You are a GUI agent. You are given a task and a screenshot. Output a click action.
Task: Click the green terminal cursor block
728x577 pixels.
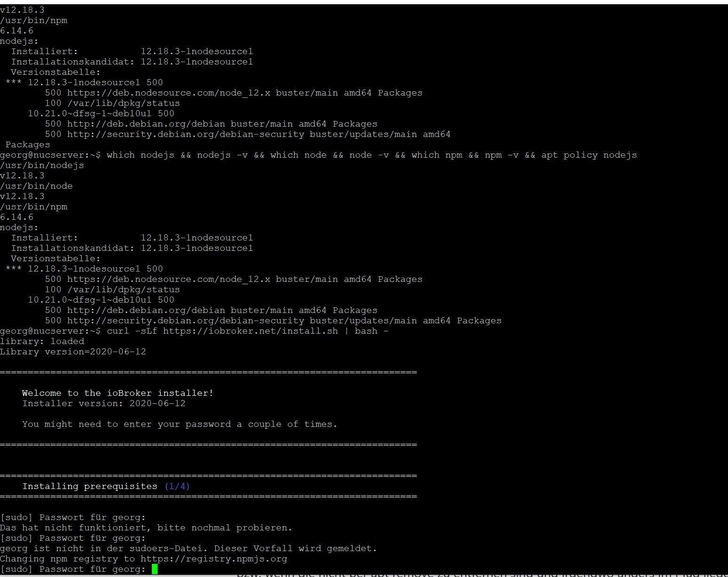click(155, 569)
